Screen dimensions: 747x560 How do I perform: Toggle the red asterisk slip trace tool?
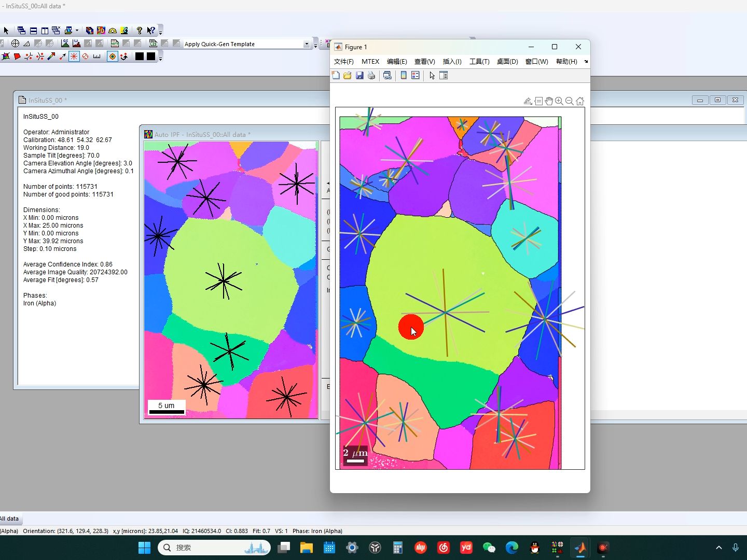(x=74, y=57)
